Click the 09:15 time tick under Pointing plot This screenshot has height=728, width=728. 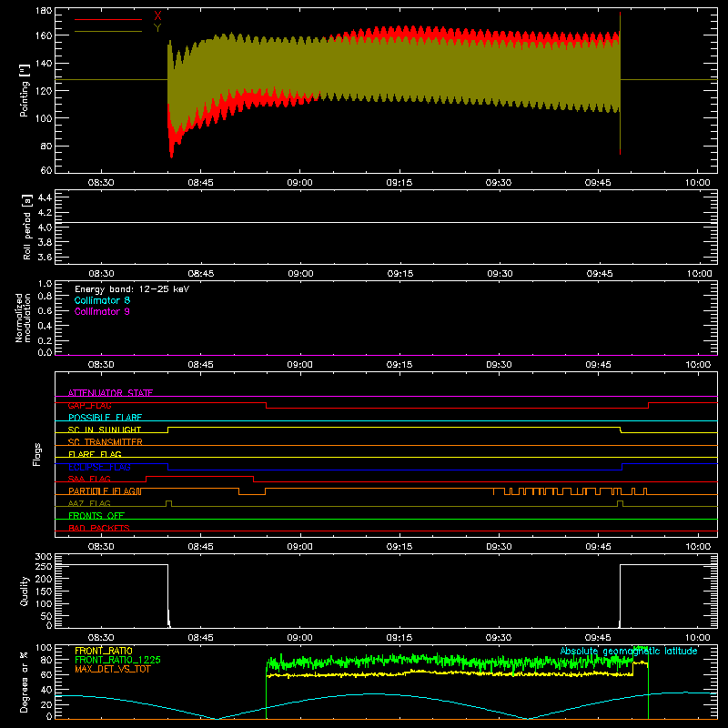click(x=399, y=183)
